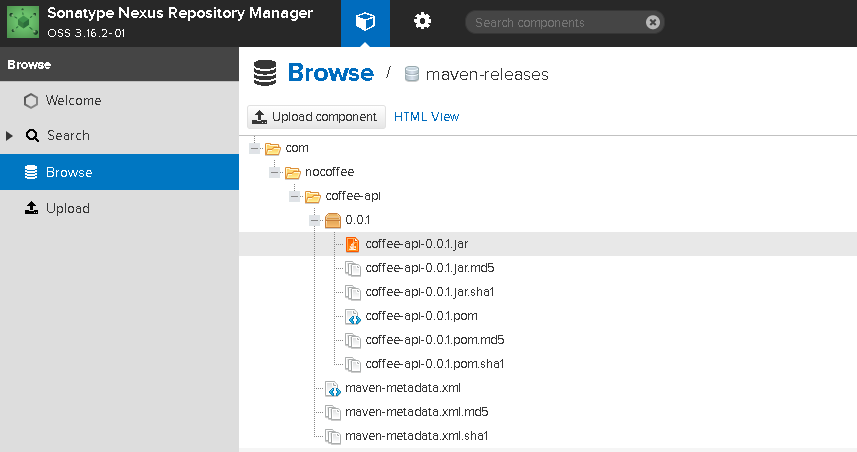Select coffee-api-0.0.1.jar.sha1 in the tree
Screen dimensions: 857x452
click(430, 292)
